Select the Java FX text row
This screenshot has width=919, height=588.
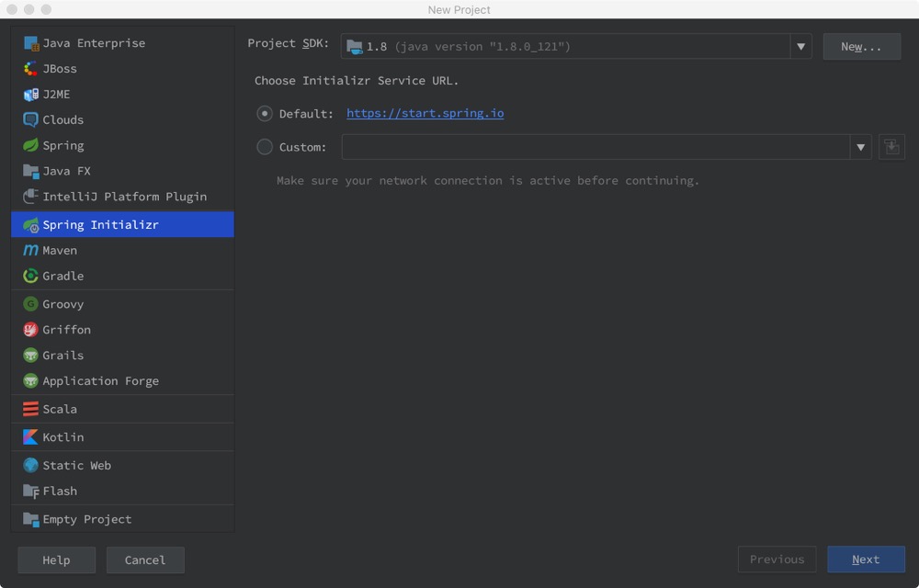(122, 171)
